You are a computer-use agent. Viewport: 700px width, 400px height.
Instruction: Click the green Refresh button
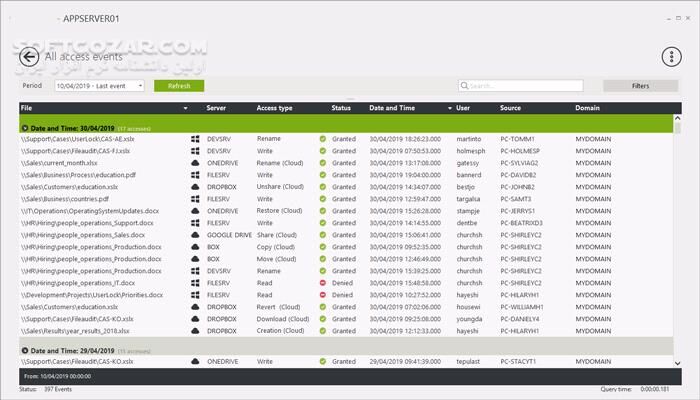tap(179, 86)
